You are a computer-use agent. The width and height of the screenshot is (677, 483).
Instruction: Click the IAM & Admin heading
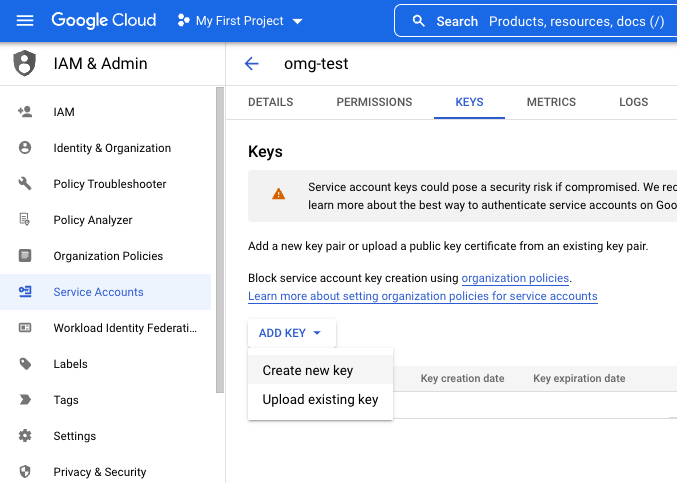[x=100, y=63]
